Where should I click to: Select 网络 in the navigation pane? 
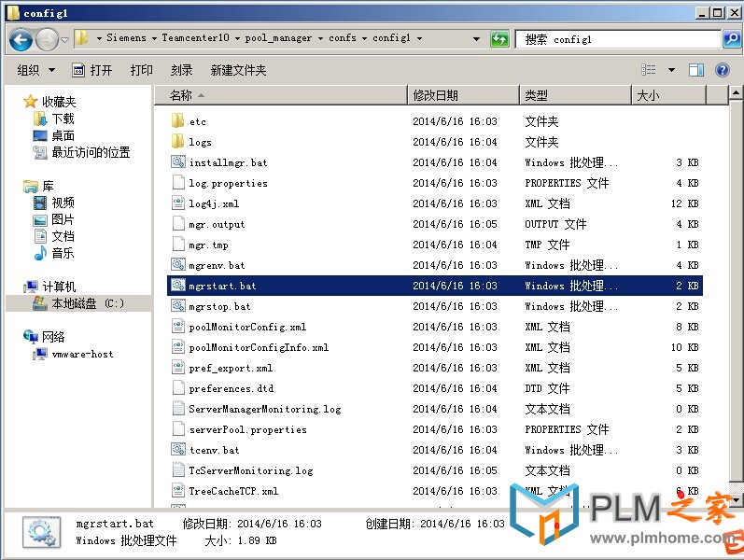tap(44, 337)
